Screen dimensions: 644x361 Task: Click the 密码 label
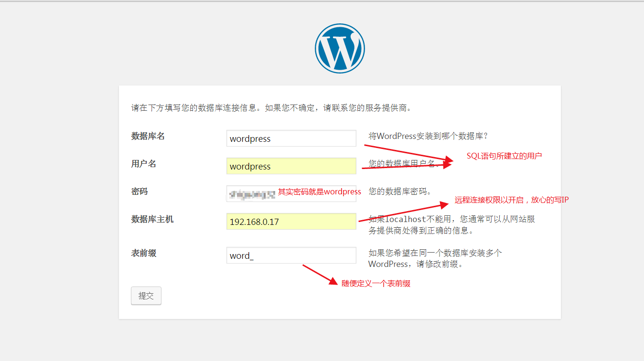(140, 191)
